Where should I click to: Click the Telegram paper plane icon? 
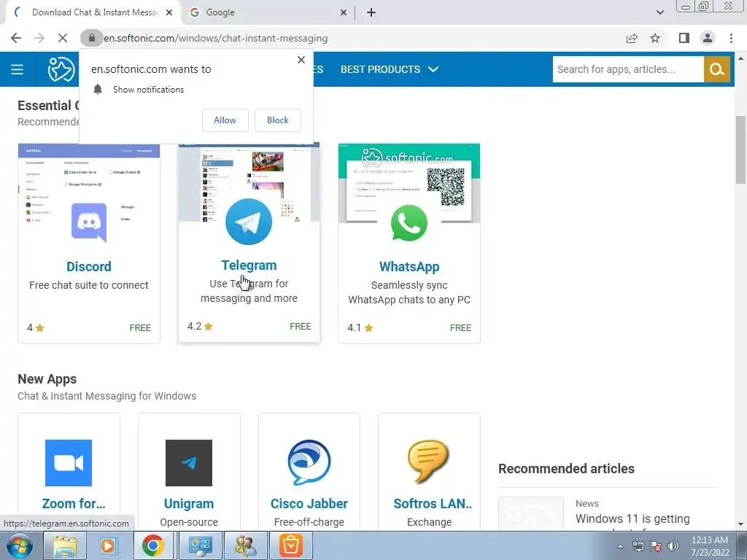249,222
